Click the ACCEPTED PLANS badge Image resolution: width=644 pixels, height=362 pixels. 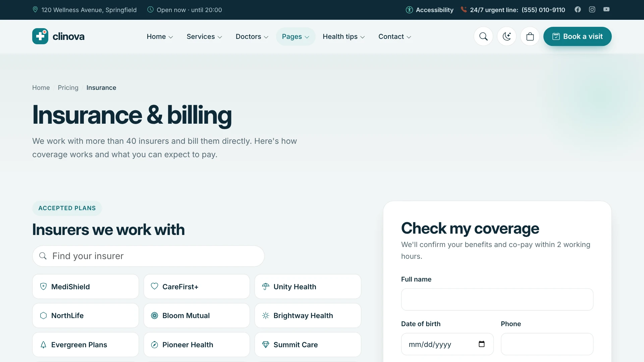tap(67, 208)
